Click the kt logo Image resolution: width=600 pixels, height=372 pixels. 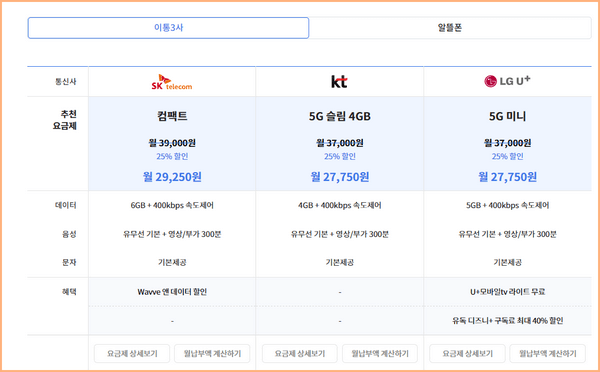(x=339, y=82)
